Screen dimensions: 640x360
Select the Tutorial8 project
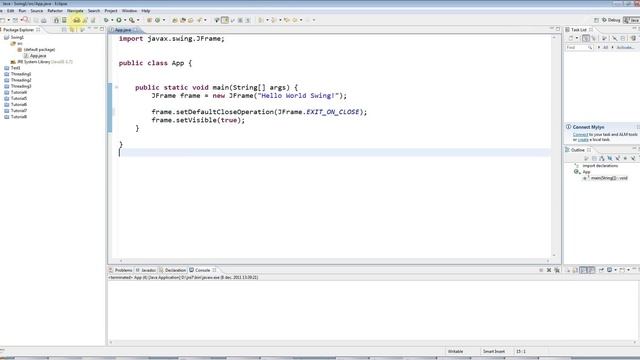point(16,117)
